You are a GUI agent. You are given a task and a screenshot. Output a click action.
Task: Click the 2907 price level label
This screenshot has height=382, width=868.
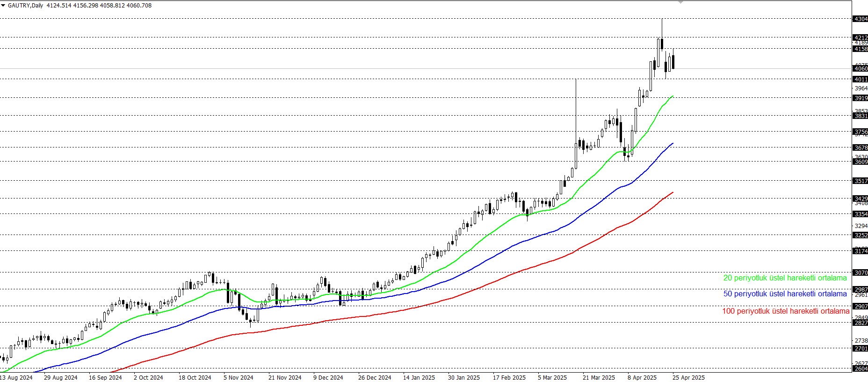tap(861, 306)
